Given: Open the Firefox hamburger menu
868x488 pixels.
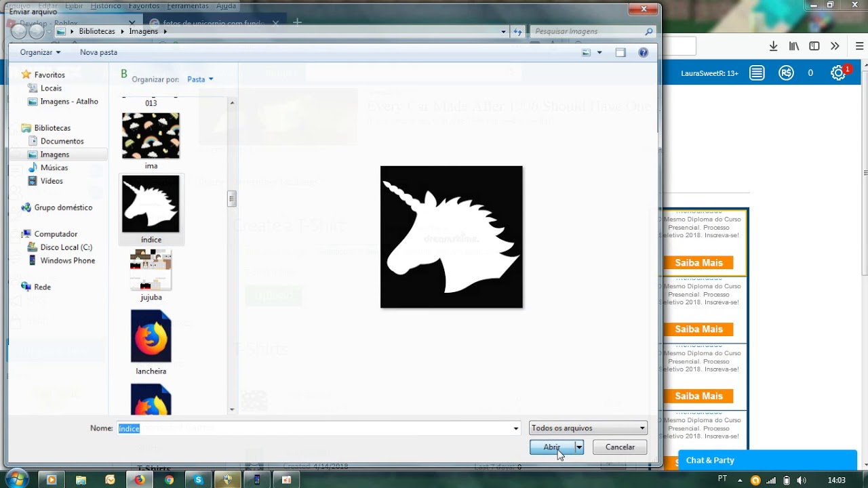Looking at the screenshot, I should (859, 46).
